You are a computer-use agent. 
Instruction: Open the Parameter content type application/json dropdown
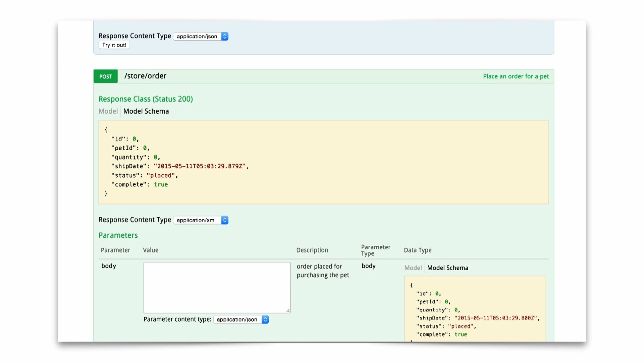pyautogui.click(x=241, y=319)
